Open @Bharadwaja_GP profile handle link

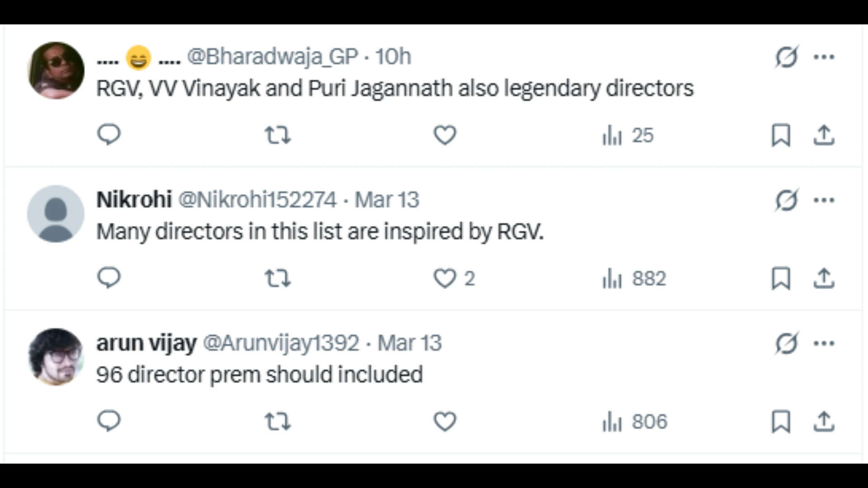(x=272, y=57)
